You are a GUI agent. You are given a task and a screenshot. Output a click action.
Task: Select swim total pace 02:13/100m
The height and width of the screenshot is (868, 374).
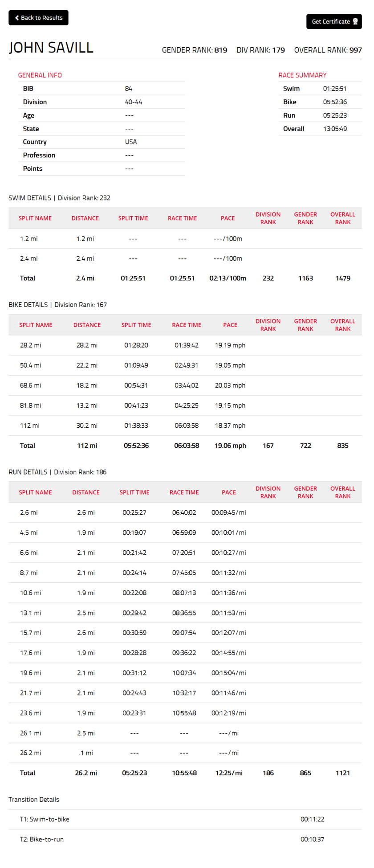228,278
